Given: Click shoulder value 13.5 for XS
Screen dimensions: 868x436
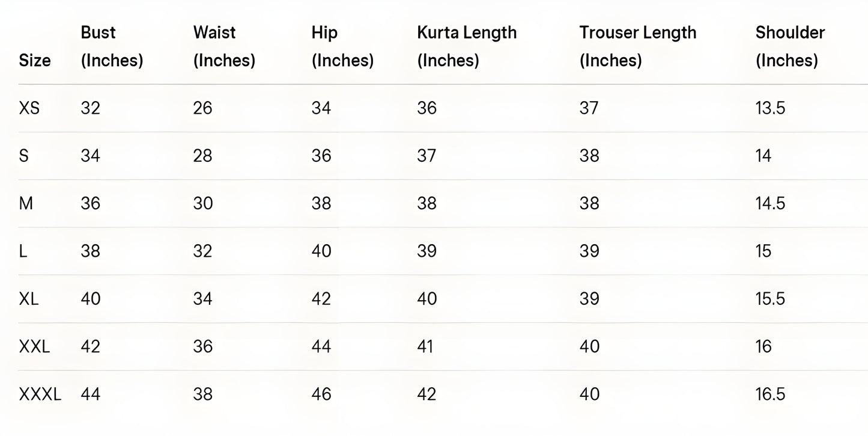Looking at the screenshot, I should coord(770,108).
